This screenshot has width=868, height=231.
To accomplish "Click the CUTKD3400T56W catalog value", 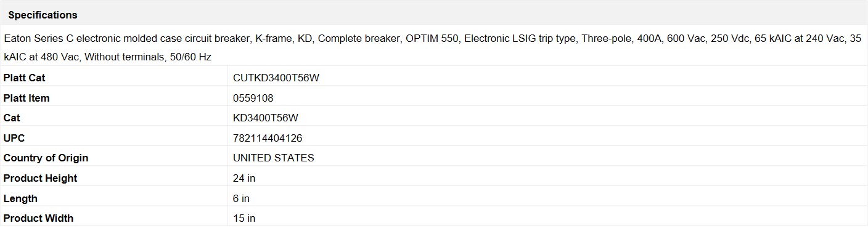I will coord(276,78).
